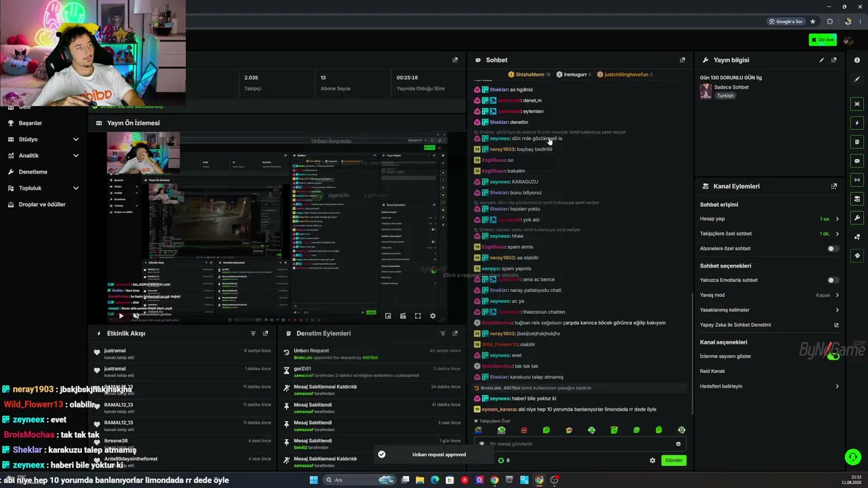Pop out the stream stats panel
This screenshot has height=488, width=868.
click(x=455, y=60)
